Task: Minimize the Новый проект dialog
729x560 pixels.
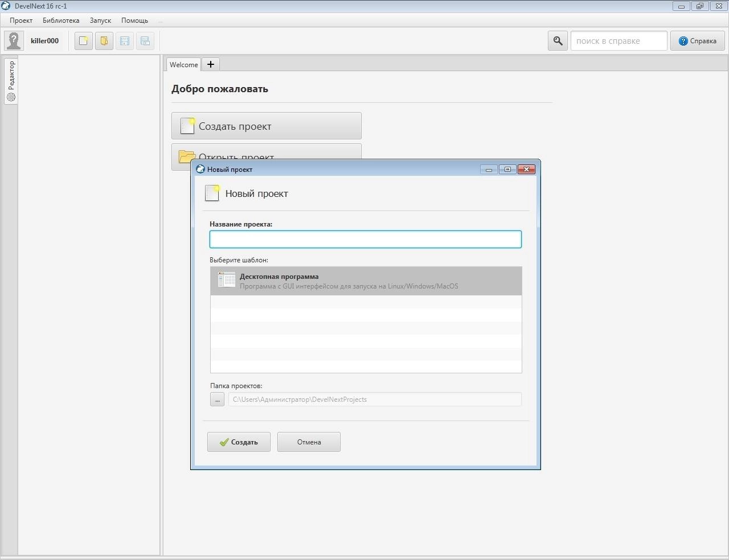Action: tap(489, 170)
